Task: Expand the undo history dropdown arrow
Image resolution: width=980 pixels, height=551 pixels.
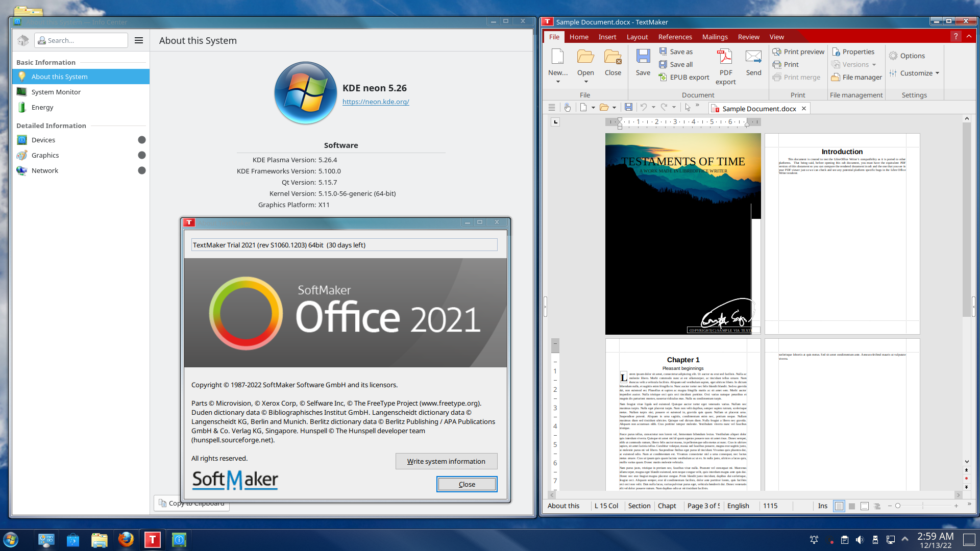Action: [653, 108]
